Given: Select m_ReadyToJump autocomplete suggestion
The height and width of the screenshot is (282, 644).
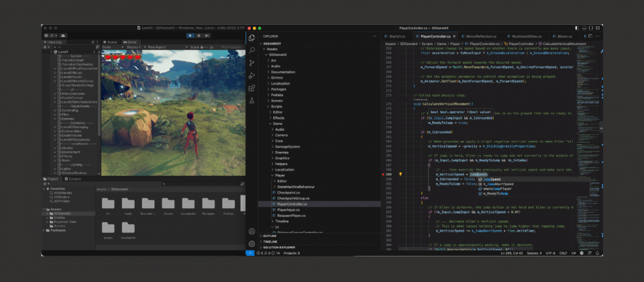Looking at the screenshot, I should click(533, 193).
